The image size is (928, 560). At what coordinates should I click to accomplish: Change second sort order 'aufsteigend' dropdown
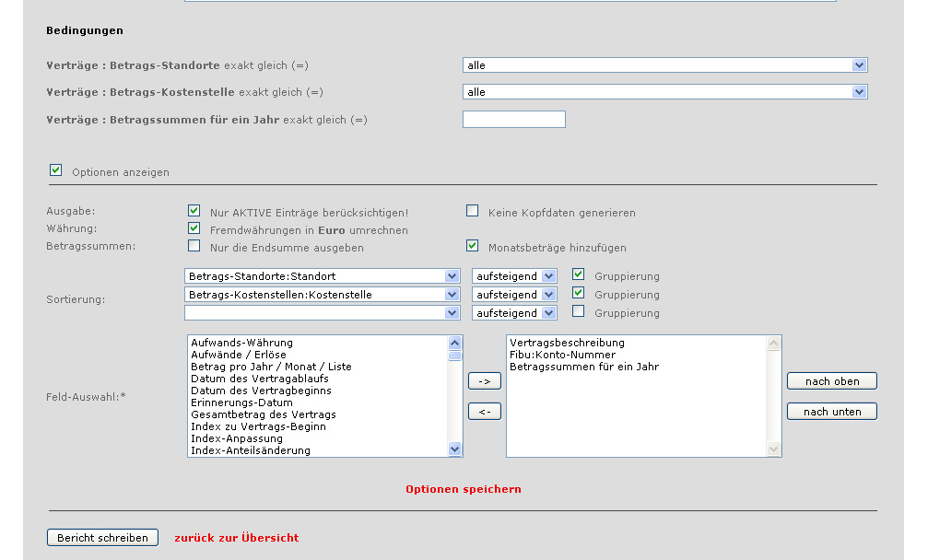point(514,295)
